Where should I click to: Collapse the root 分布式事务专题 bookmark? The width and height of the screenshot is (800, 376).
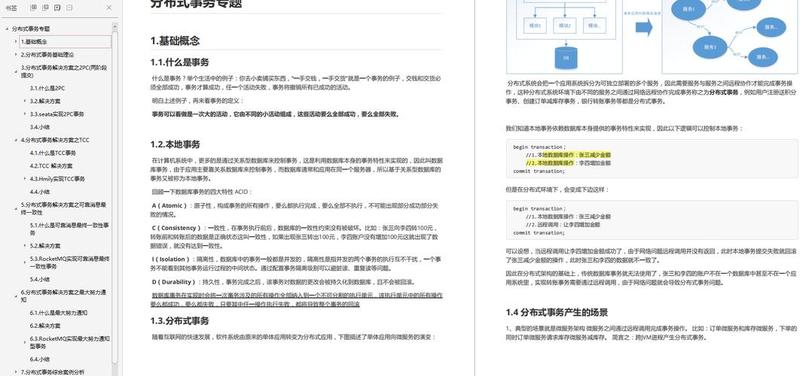click(x=7, y=29)
